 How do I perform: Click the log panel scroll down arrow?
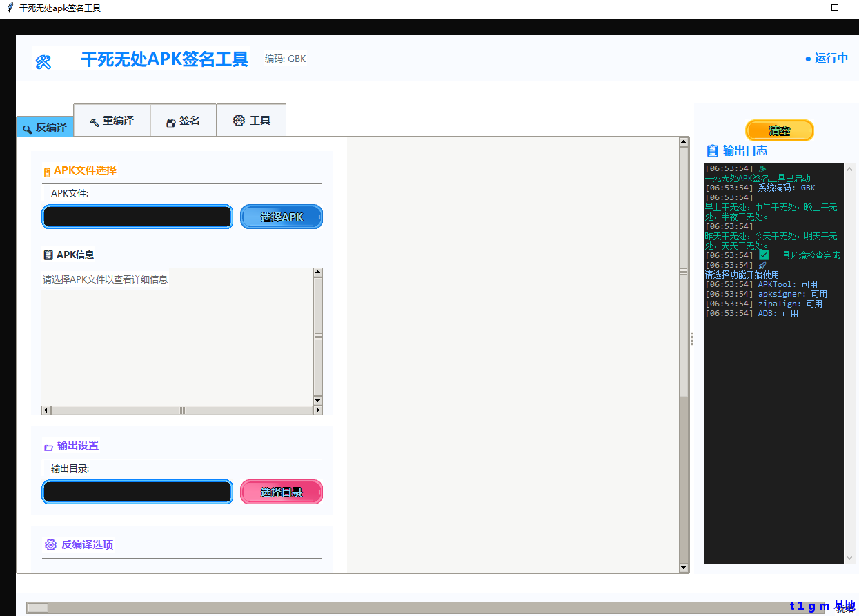pos(850,557)
